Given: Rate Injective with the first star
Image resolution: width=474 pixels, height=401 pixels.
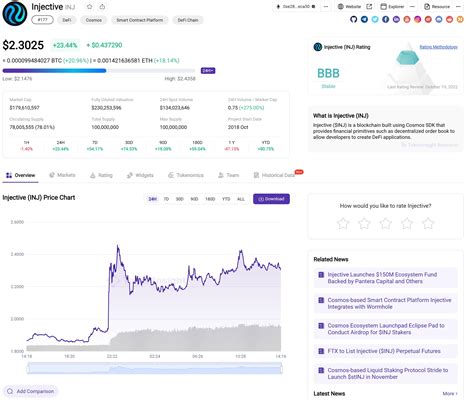Looking at the screenshot, I should [x=343, y=223].
